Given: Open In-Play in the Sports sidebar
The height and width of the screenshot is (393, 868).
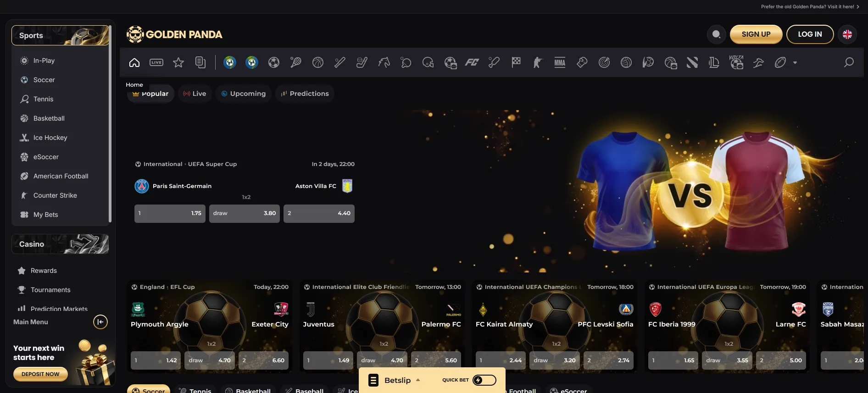Looking at the screenshot, I should (60, 61).
